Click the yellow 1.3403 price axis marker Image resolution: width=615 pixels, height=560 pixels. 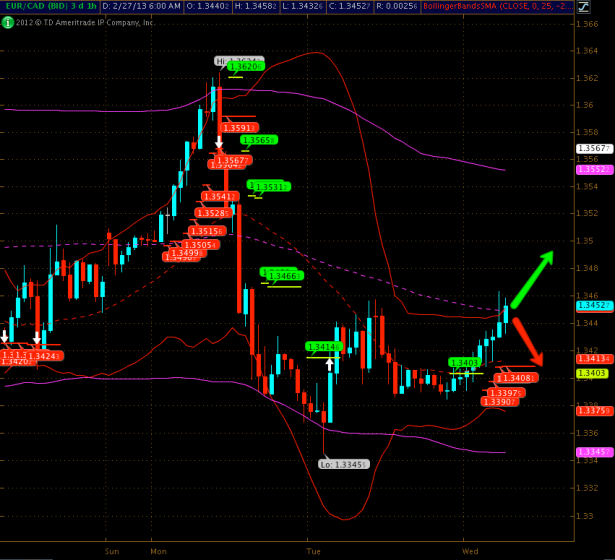click(x=594, y=373)
